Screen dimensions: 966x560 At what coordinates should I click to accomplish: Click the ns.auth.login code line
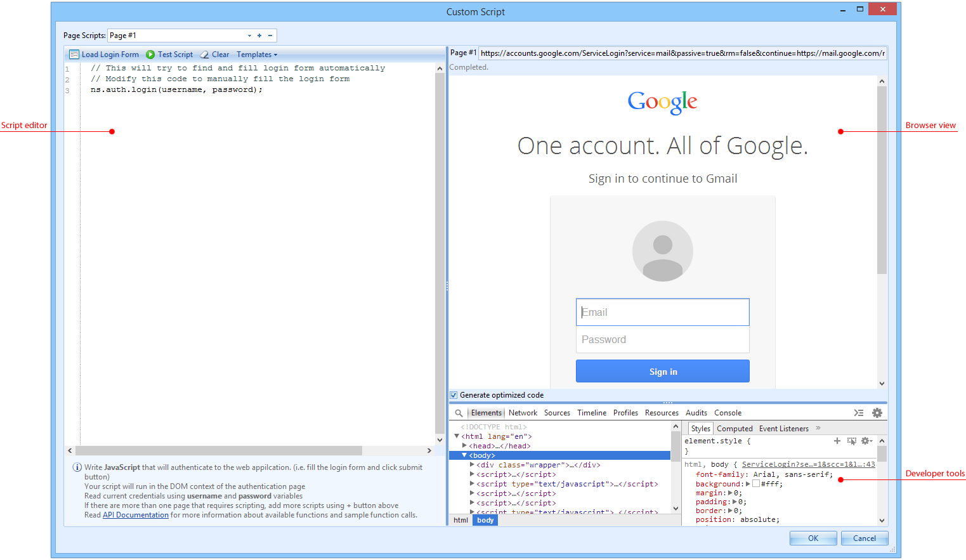[x=176, y=90]
